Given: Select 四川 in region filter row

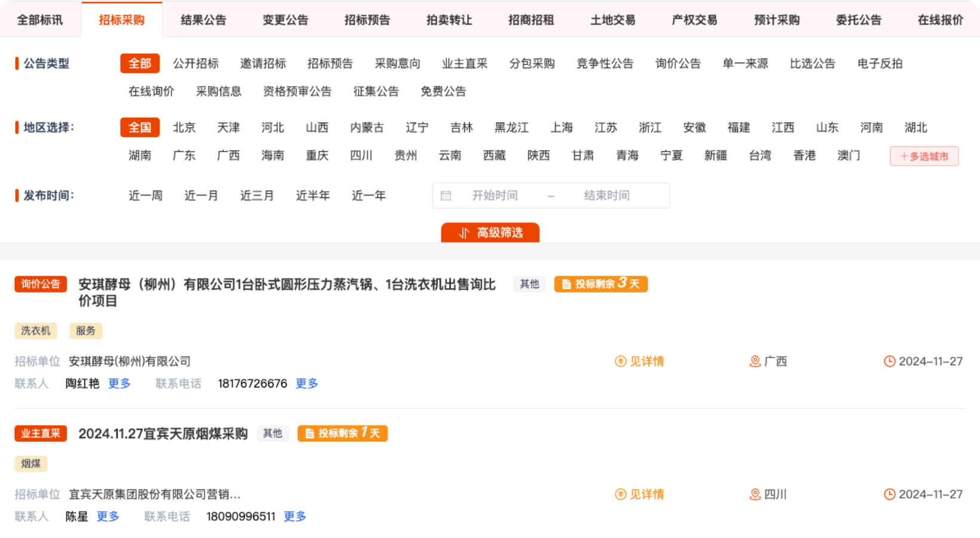Looking at the screenshot, I should [x=361, y=155].
